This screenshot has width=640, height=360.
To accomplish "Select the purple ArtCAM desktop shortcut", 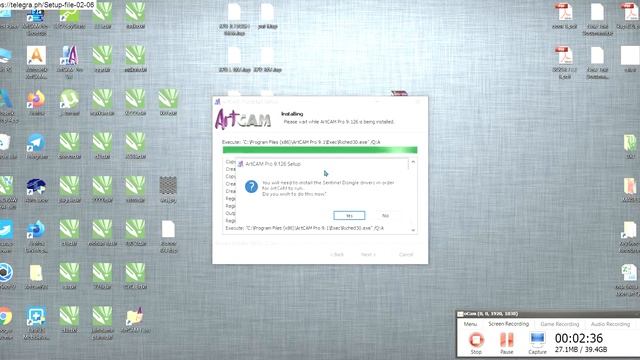I will coord(69,61).
